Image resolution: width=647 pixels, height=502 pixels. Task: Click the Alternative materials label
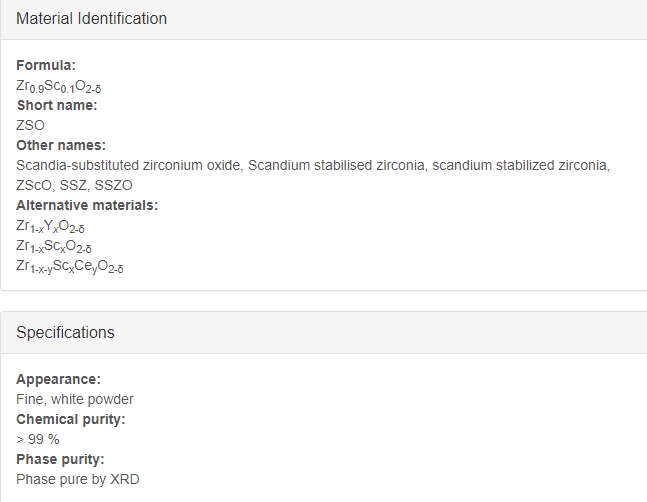pos(87,205)
